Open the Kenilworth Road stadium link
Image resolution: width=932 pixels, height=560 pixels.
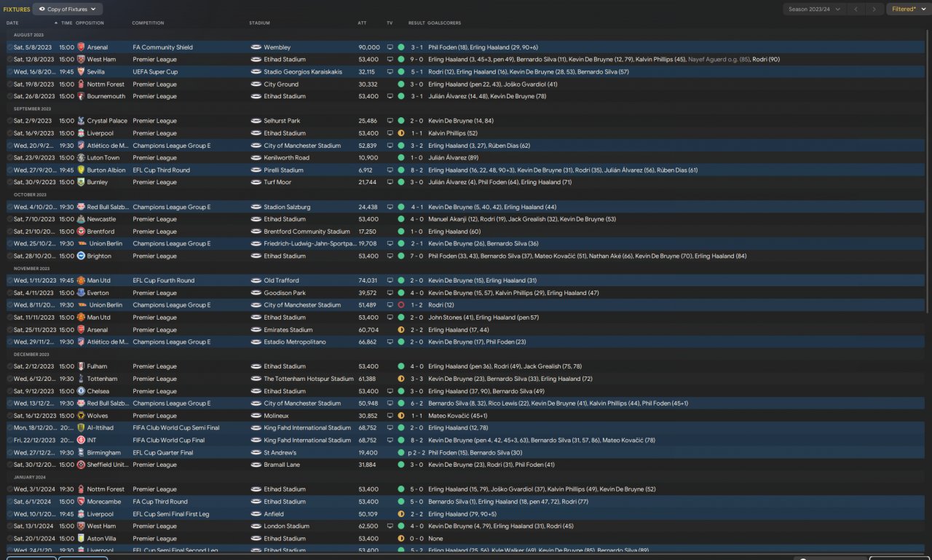coord(286,157)
